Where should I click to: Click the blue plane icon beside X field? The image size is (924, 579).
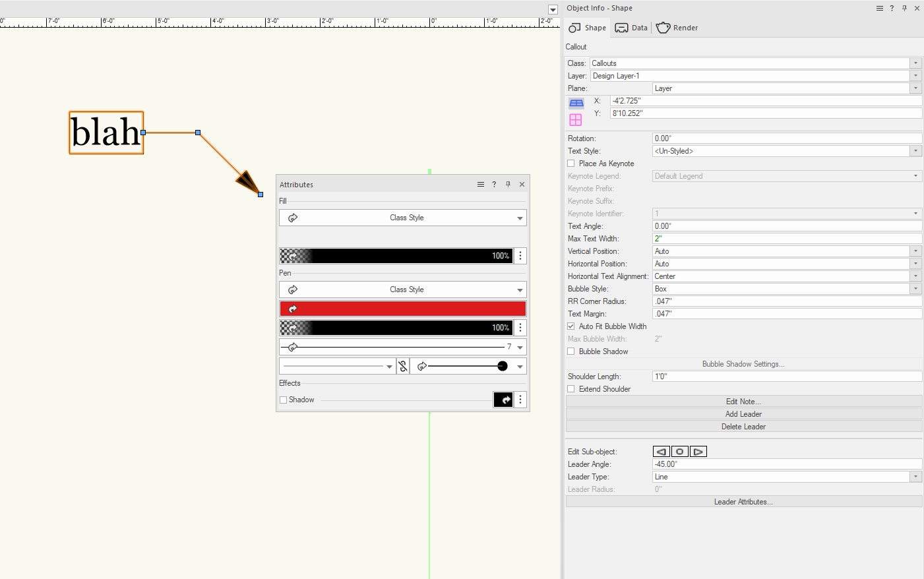pyautogui.click(x=576, y=103)
